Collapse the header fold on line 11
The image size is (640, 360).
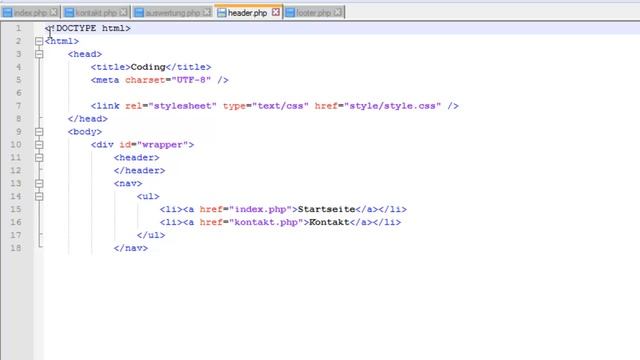[39, 158]
